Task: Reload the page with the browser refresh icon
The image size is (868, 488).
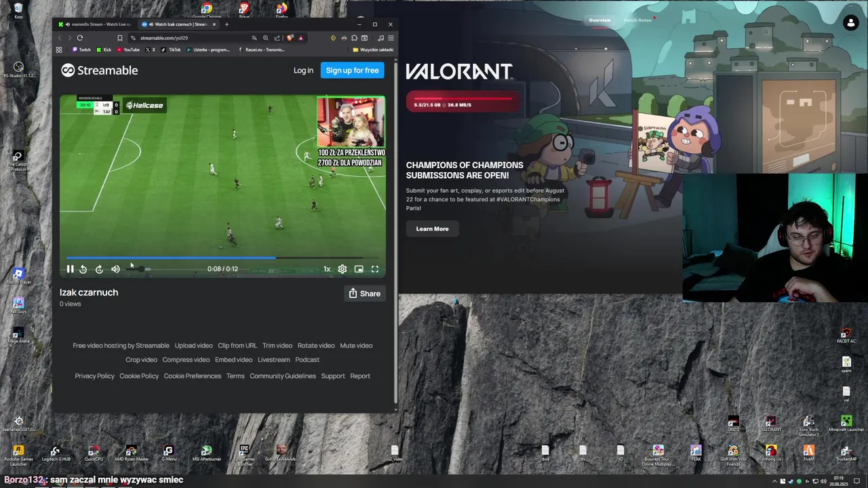Action: pos(80,38)
